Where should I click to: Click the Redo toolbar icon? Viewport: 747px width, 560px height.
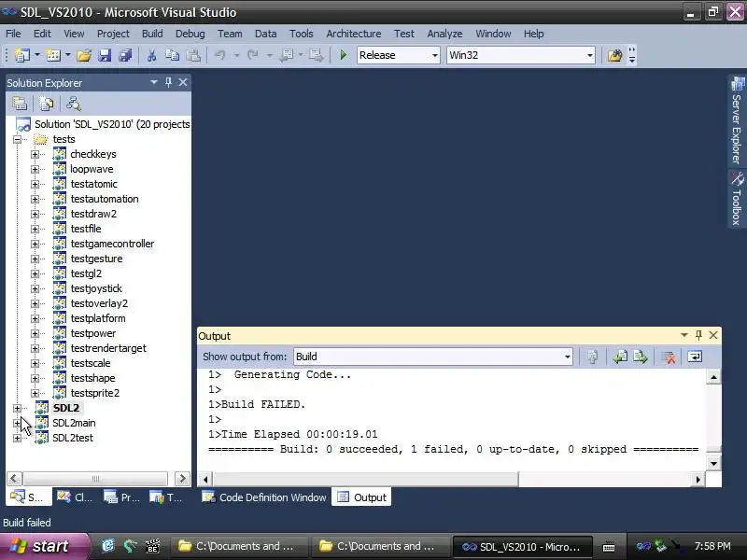pyautogui.click(x=252, y=55)
